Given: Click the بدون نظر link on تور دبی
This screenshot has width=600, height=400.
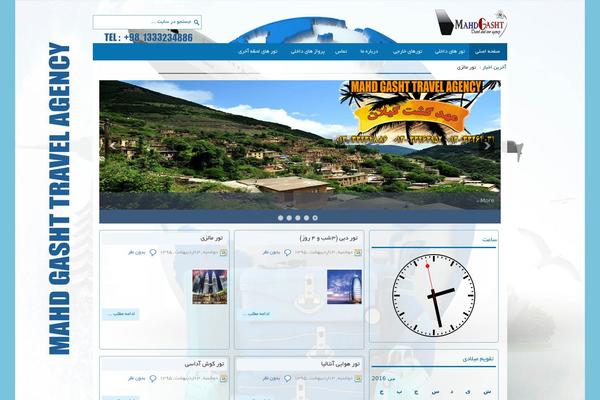Looking at the screenshot, I should pos(271,252).
